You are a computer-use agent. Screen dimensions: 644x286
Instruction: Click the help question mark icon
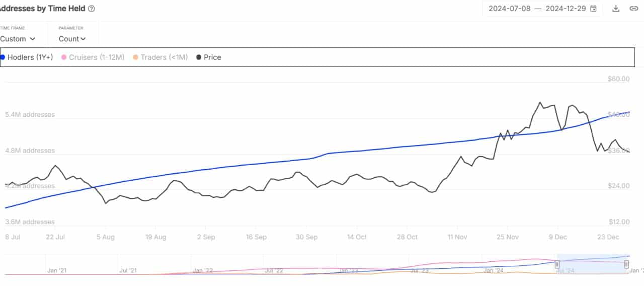pos(91,9)
